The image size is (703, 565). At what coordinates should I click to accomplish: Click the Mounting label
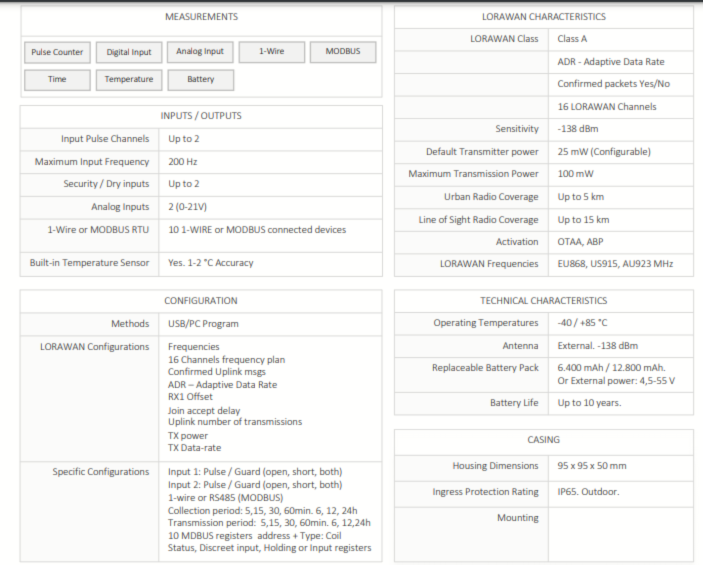click(517, 518)
